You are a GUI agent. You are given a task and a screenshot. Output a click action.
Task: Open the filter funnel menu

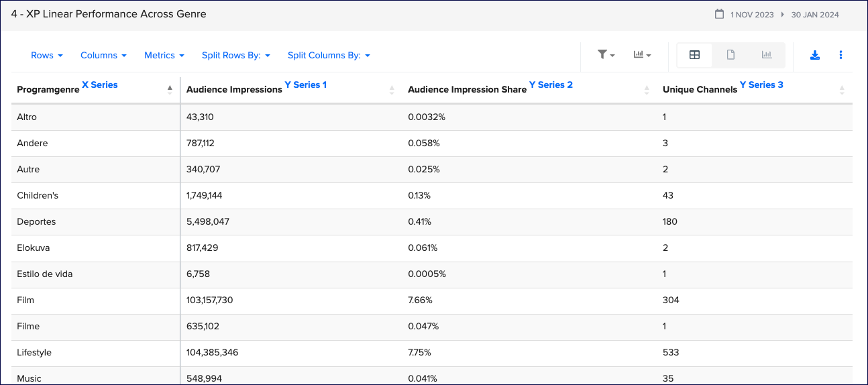point(606,55)
